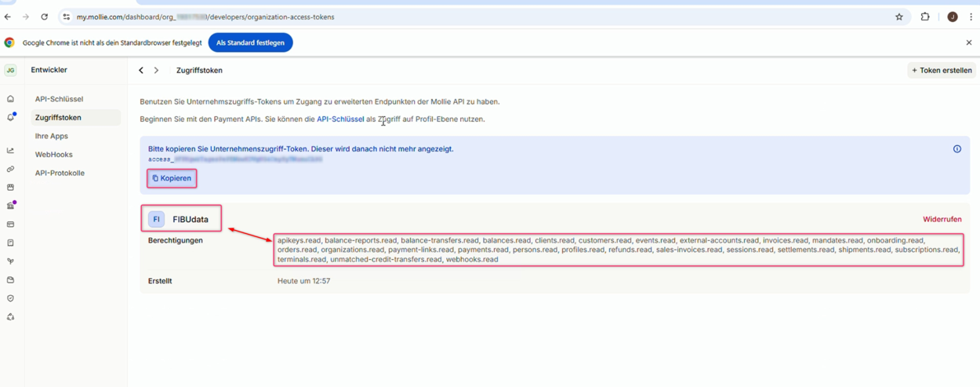Image resolution: width=980 pixels, height=387 pixels.
Task: Click Widerrufen to revoke FIBUdata token
Action: click(942, 220)
